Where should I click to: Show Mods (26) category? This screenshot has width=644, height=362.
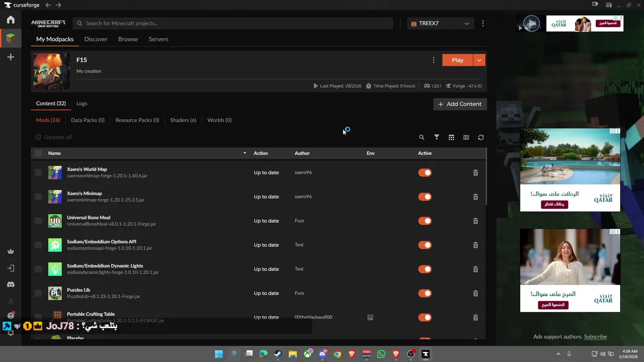[48, 120]
